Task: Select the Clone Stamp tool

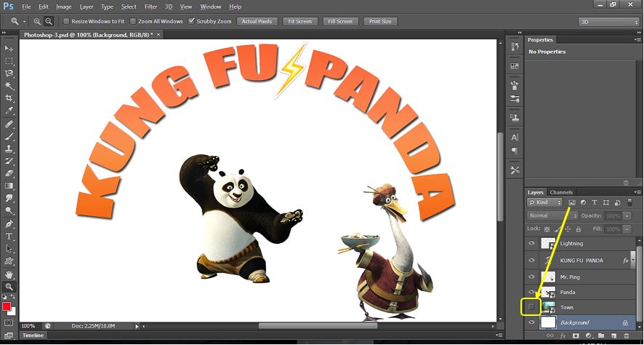Action: 9,149
